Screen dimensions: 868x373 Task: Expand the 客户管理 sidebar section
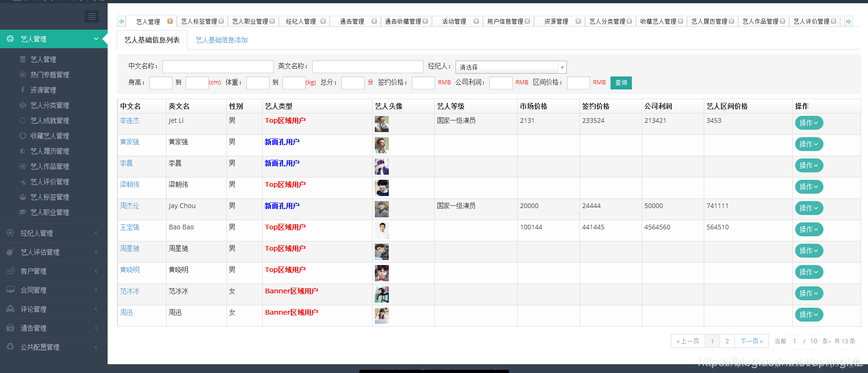tap(96, 271)
